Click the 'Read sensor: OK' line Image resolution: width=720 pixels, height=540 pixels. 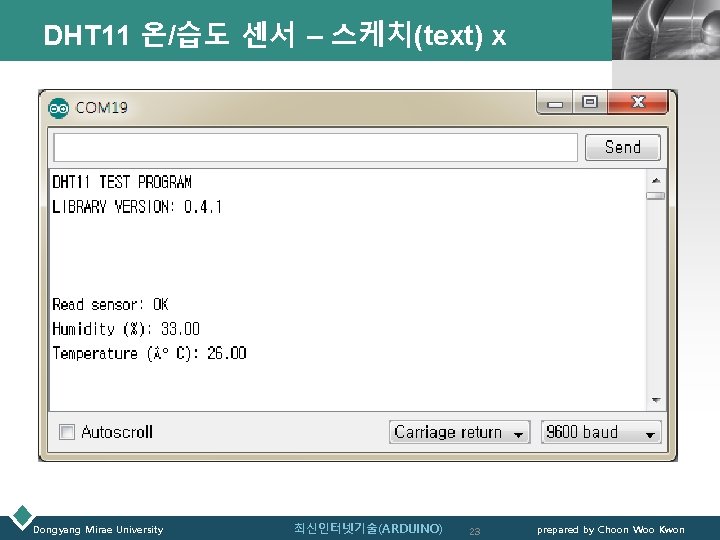110,304
